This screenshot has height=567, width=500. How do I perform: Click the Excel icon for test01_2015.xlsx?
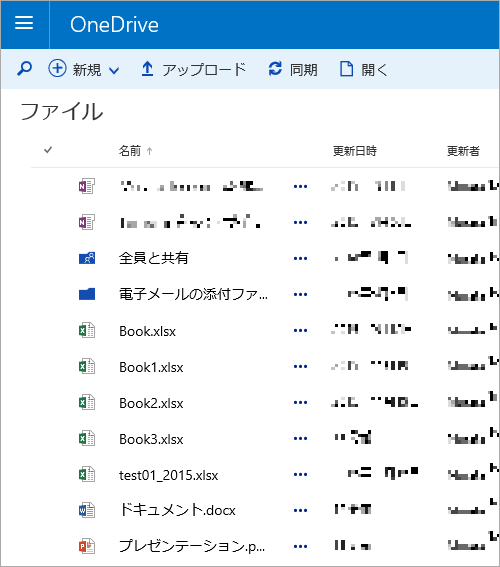(87, 474)
